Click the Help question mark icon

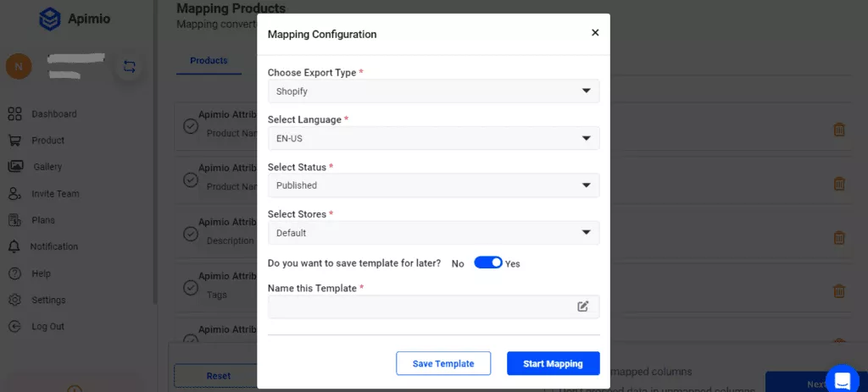click(x=14, y=273)
